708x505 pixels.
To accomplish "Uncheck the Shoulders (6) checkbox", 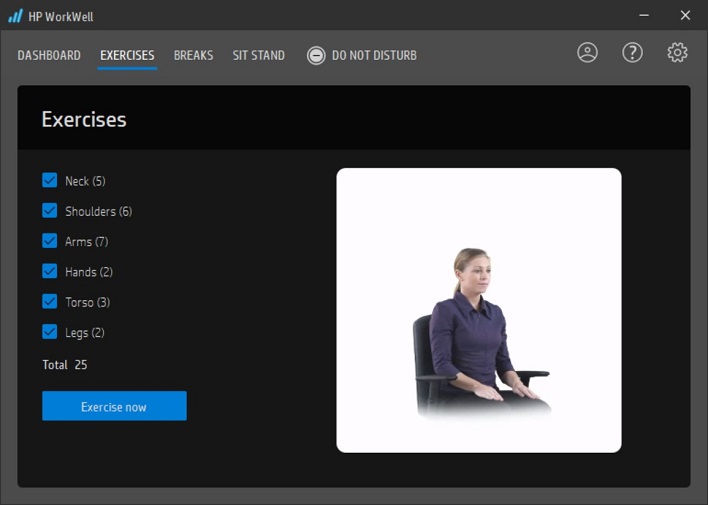I will 50,210.
